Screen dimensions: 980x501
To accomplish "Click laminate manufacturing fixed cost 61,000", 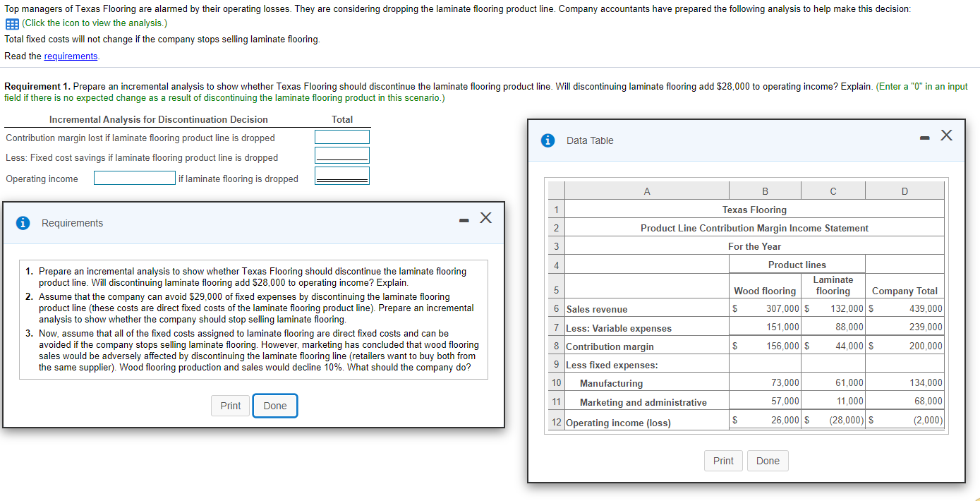I will (x=849, y=382).
